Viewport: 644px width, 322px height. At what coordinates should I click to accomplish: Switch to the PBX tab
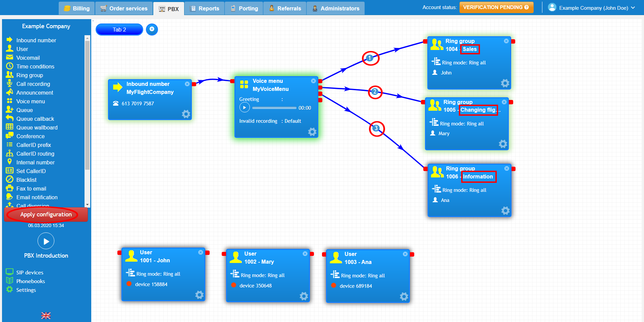click(x=169, y=9)
